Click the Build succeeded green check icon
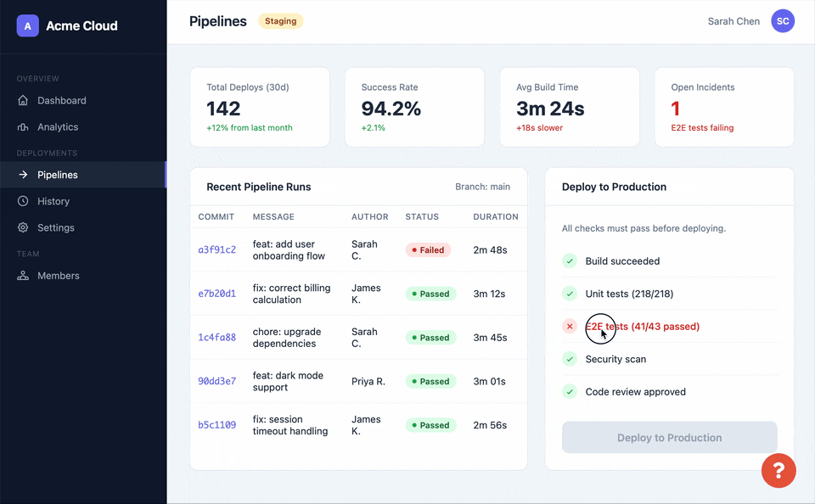This screenshot has width=815, height=504. [x=570, y=261]
